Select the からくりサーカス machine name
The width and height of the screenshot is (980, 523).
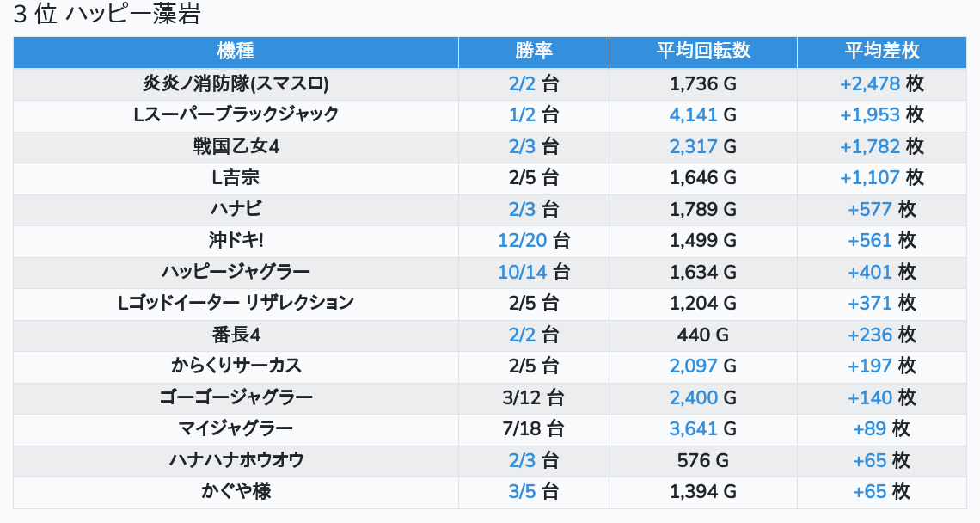[x=236, y=366]
